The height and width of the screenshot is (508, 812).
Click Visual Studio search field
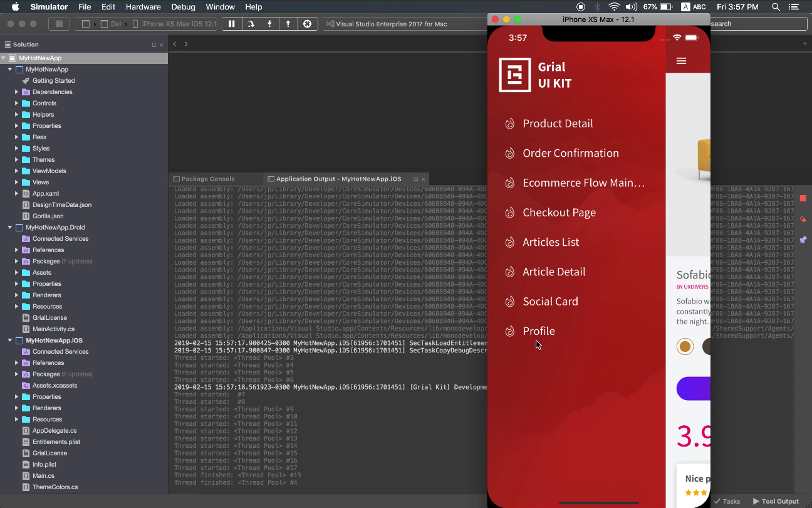[x=759, y=24]
